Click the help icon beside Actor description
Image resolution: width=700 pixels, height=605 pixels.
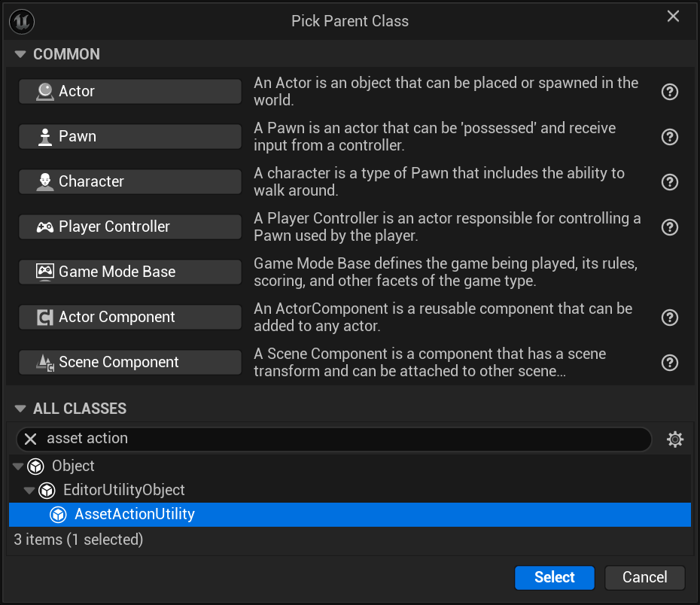click(669, 92)
